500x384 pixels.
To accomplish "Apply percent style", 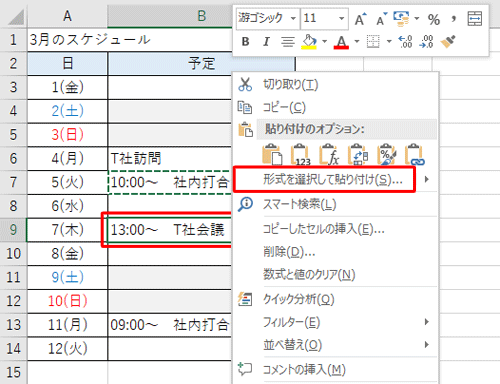I will (x=434, y=19).
